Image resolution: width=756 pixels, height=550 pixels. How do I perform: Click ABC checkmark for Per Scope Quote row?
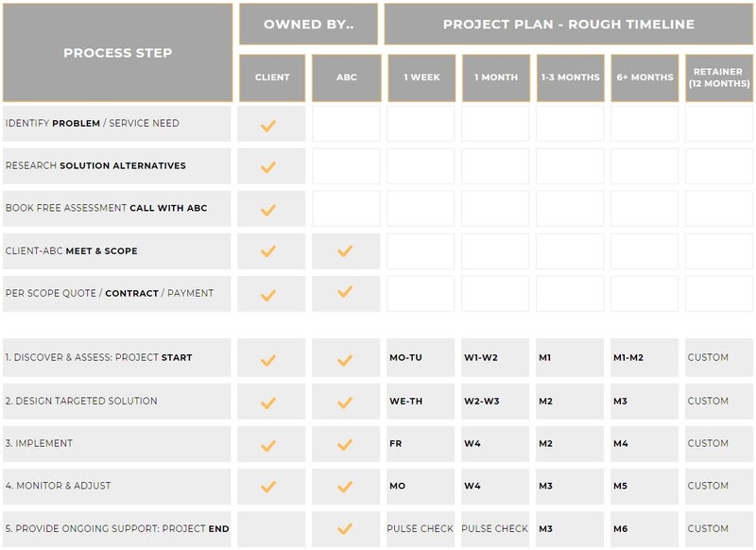pyautogui.click(x=345, y=293)
